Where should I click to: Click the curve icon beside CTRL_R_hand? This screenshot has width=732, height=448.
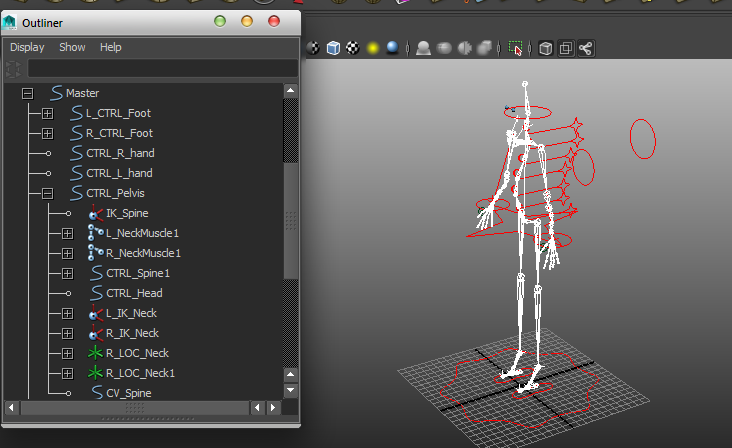coord(77,153)
